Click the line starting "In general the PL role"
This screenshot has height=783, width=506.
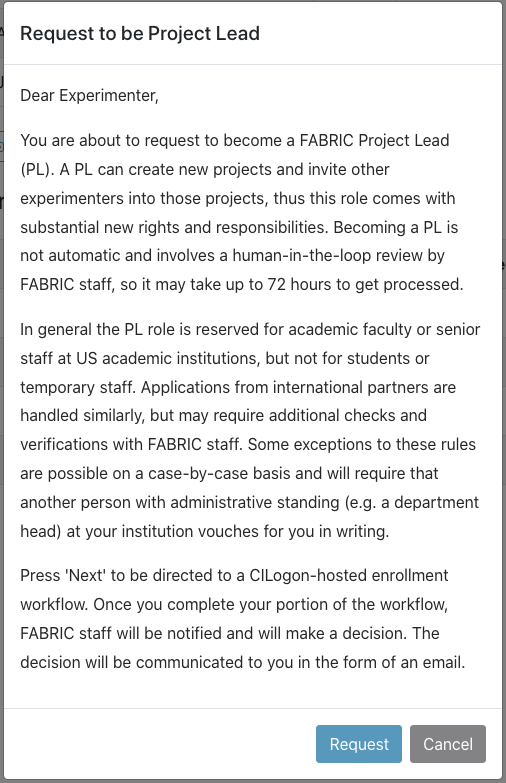250,330
